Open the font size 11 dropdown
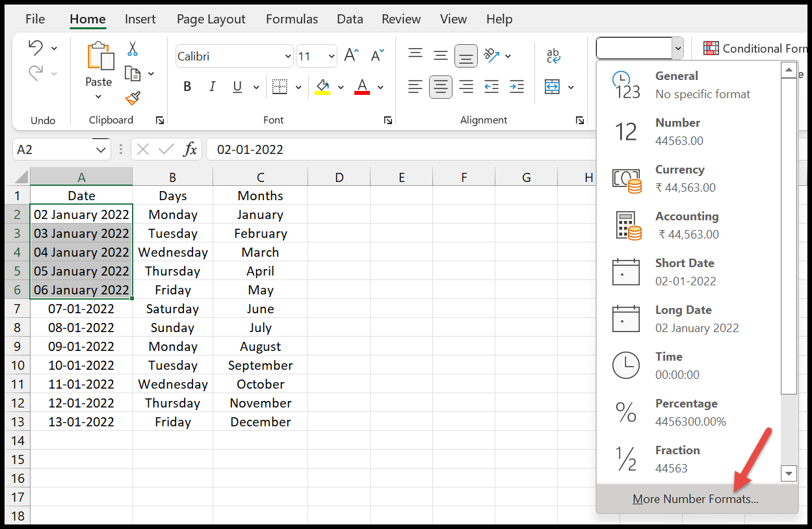 pos(332,57)
